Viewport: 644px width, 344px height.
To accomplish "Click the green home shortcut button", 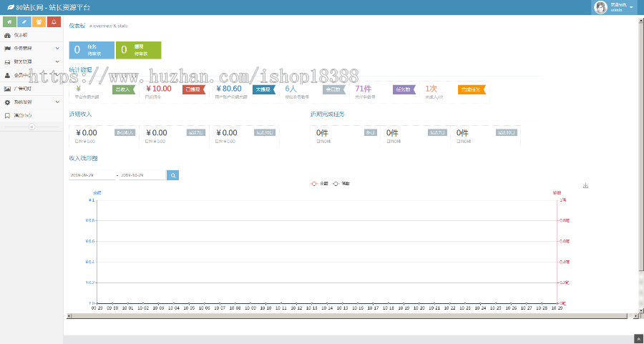I will point(9,22).
